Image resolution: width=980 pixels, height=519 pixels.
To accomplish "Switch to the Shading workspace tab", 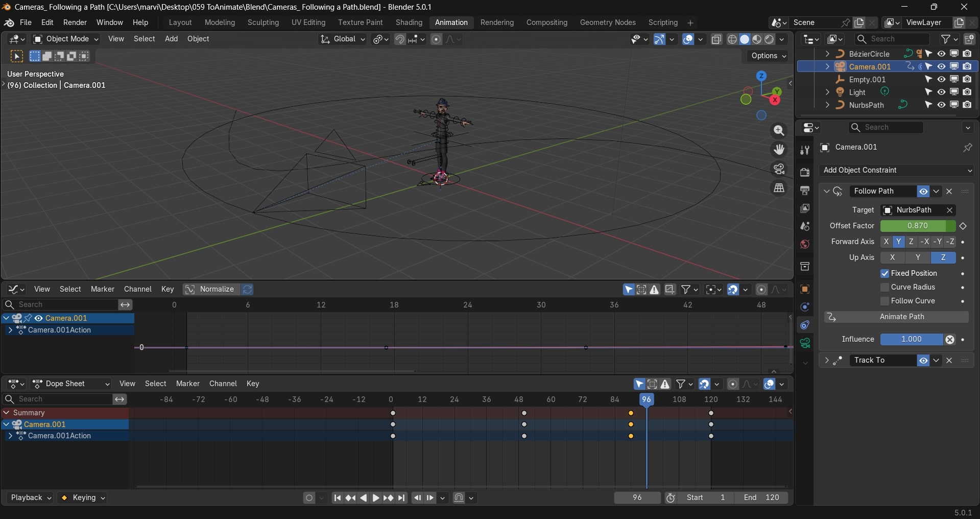I will 409,22.
